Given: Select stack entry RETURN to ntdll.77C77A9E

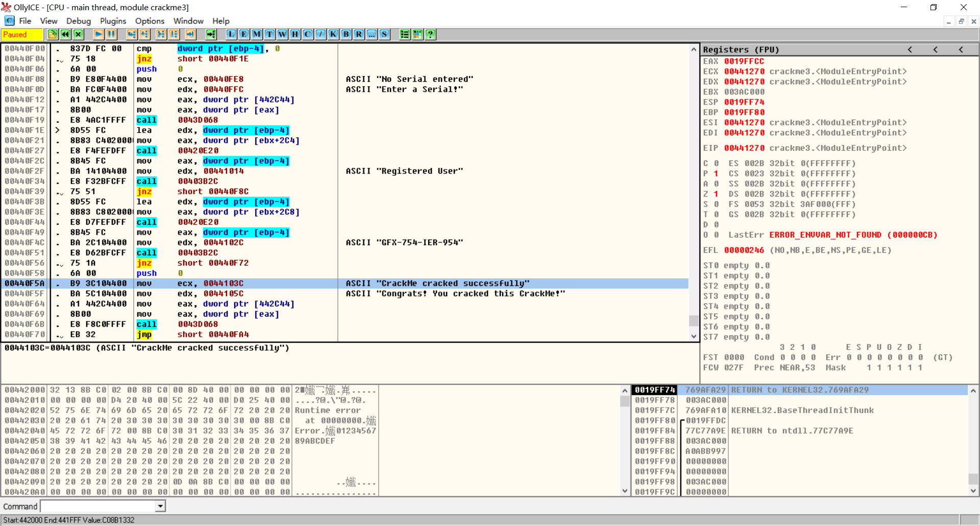Looking at the screenshot, I should click(x=791, y=431).
